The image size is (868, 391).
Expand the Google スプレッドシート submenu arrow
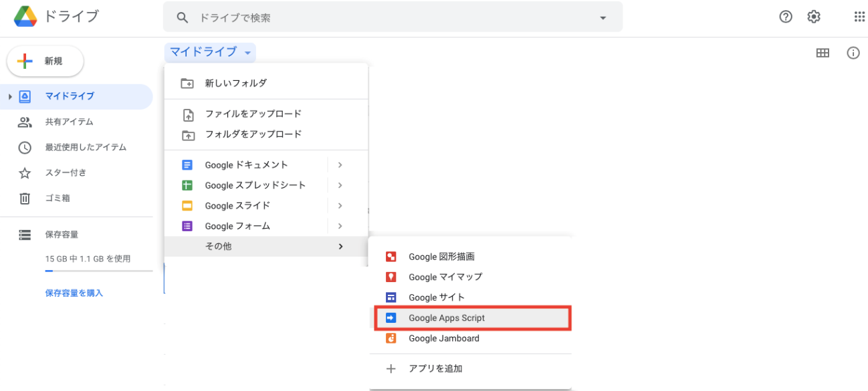click(340, 185)
